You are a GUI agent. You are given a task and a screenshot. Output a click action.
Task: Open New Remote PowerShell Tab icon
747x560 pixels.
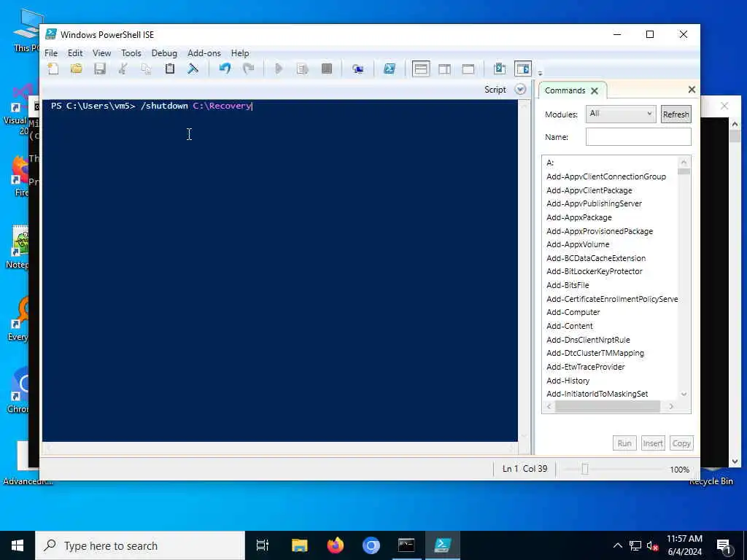(358, 69)
